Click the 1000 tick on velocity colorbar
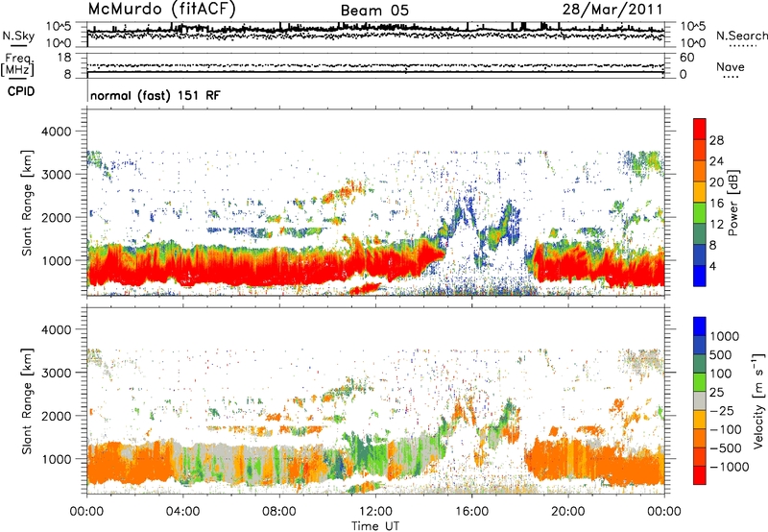The image size is (768, 532). click(725, 336)
